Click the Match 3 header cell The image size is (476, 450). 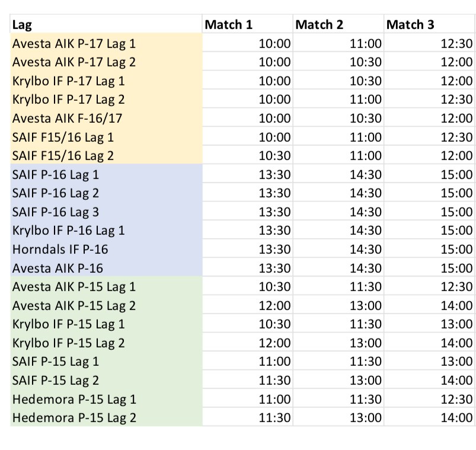[x=429, y=24]
